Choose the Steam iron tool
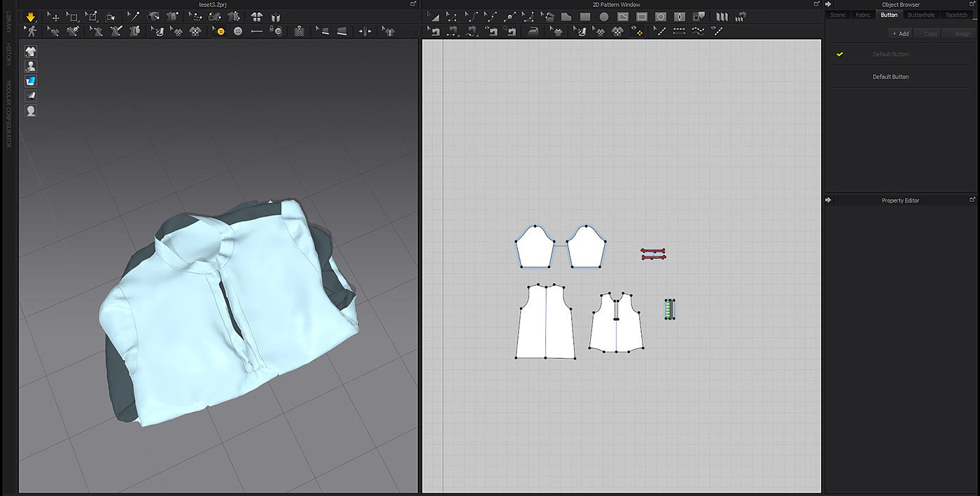Image resolution: width=980 pixels, height=496 pixels. (x=533, y=32)
